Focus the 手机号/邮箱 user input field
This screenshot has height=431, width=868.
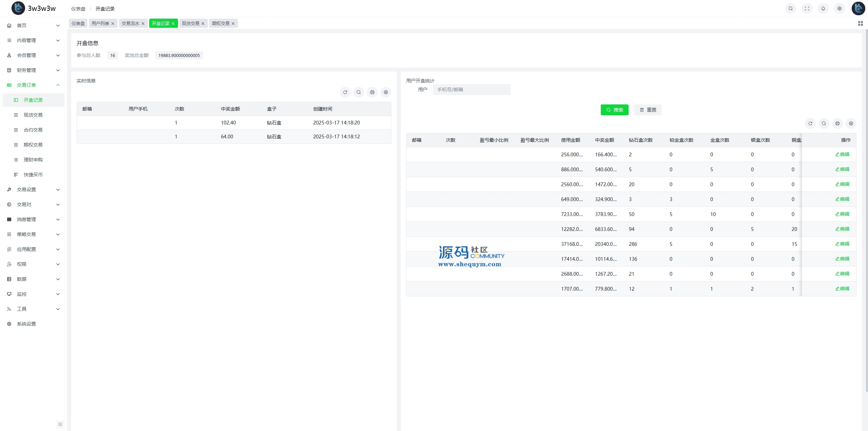[471, 90]
